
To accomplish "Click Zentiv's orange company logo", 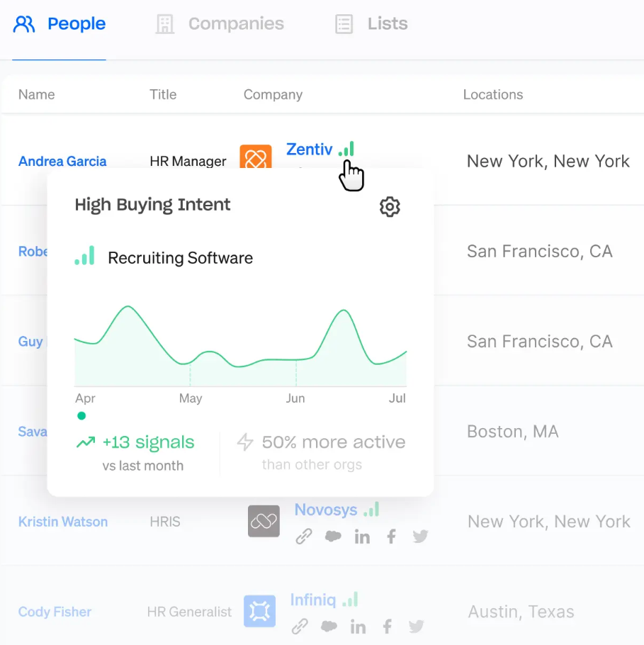I will (256, 156).
